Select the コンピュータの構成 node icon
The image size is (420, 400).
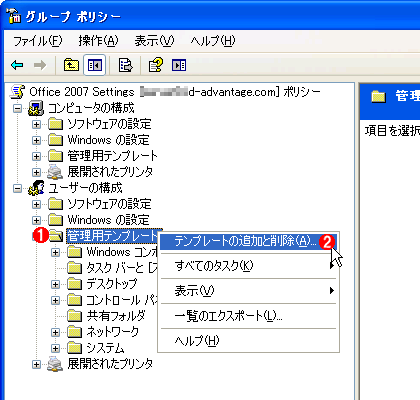(x=36, y=108)
